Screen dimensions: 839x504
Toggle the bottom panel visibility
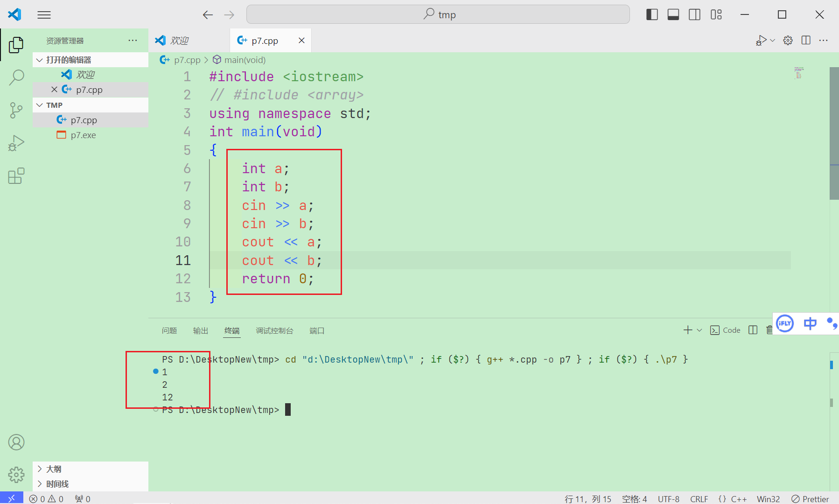pyautogui.click(x=673, y=15)
